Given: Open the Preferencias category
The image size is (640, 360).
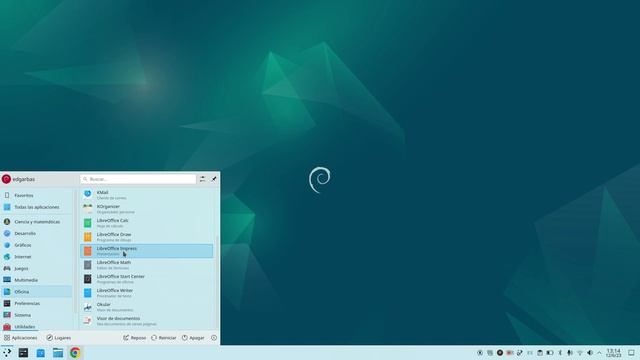Looking at the screenshot, I should point(37,304).
